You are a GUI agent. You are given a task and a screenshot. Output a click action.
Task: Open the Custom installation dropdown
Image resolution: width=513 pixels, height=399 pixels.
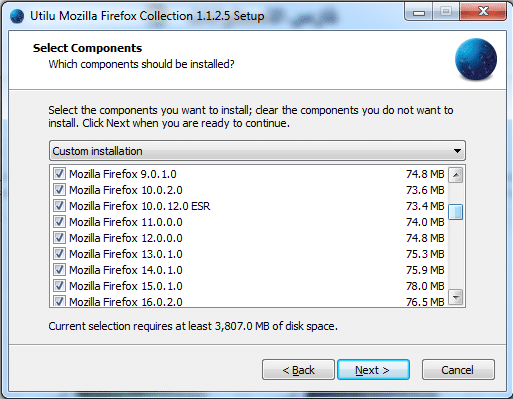click(257, 151)
